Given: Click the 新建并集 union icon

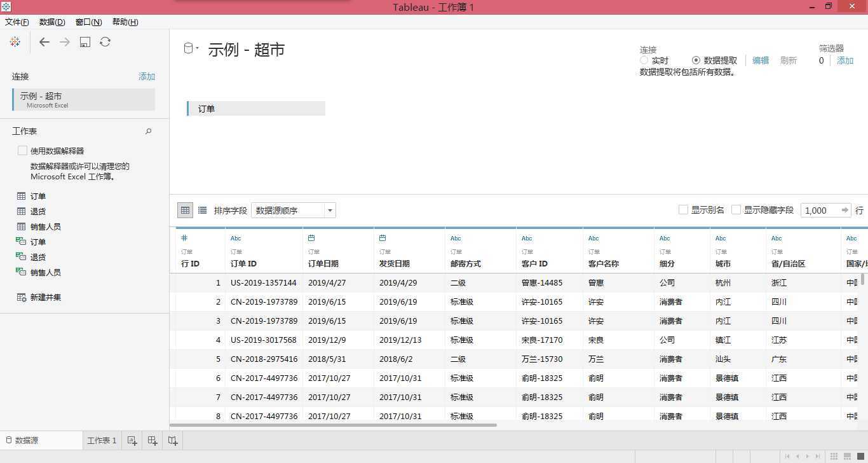Looking at the screenshot, I should click(21, 297).
